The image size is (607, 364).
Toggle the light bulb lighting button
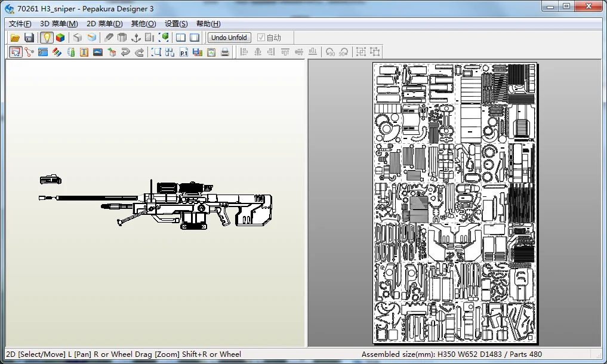pos(47,38)
